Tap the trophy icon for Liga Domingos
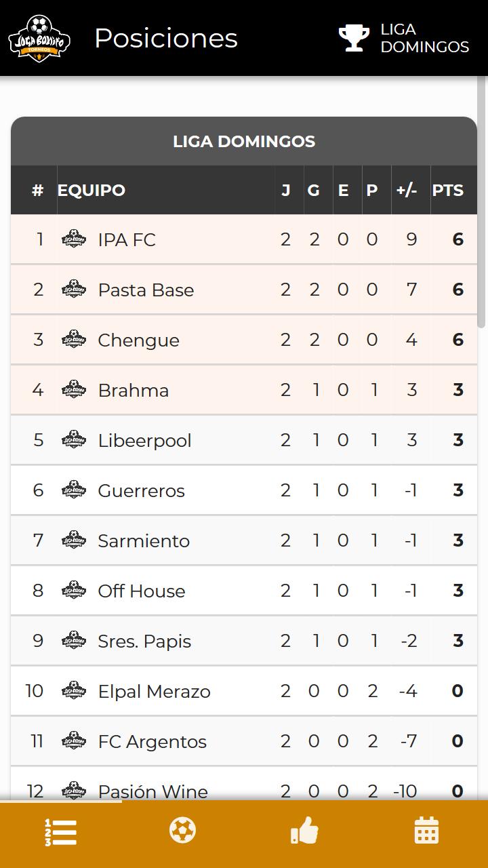The width and height of the screenshot is (488, 868). [354, 38]
